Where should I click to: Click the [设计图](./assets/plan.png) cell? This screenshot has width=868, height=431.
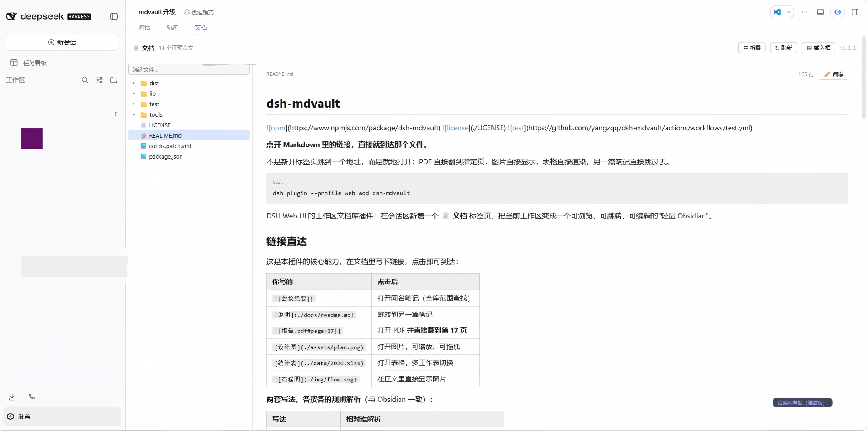tap(319, 347)
